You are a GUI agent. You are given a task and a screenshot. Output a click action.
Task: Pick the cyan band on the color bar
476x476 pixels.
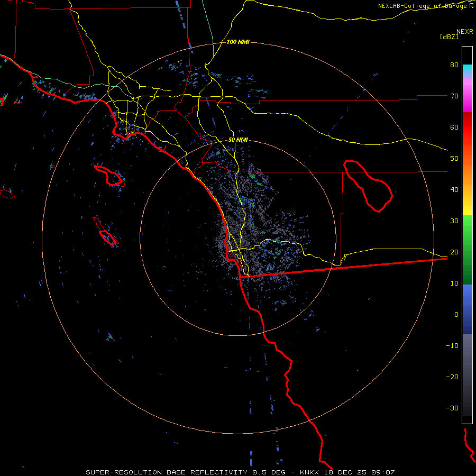click(467, 70)
